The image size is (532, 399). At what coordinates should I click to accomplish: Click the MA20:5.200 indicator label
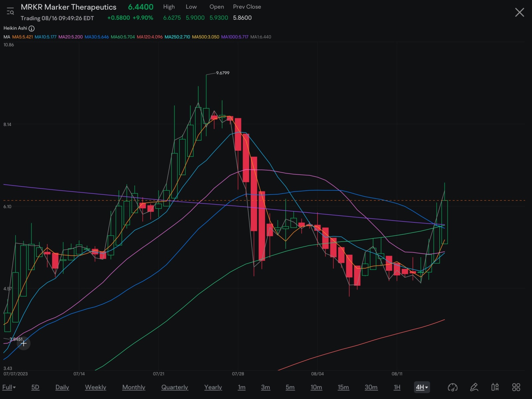point(70,37)
